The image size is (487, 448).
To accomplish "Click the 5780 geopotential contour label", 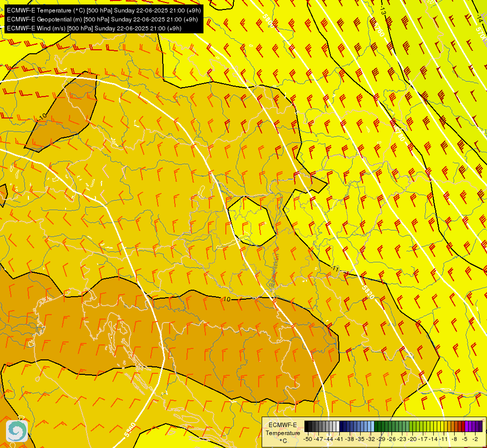I will 399,133.
